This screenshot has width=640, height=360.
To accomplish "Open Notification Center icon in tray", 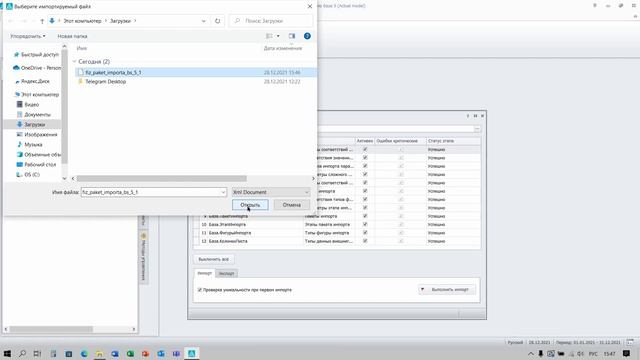I will [627, 353].
